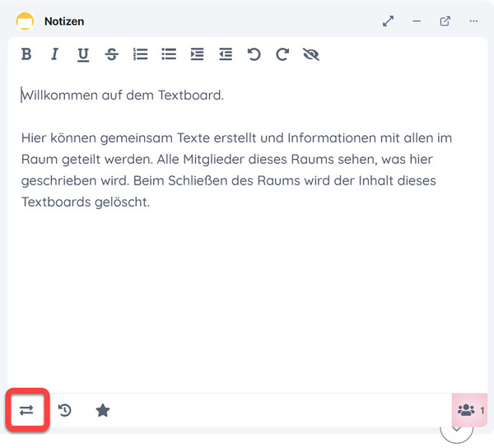Increase the text indent
This screenshot has height=448, width=494.
coord(198,54)
